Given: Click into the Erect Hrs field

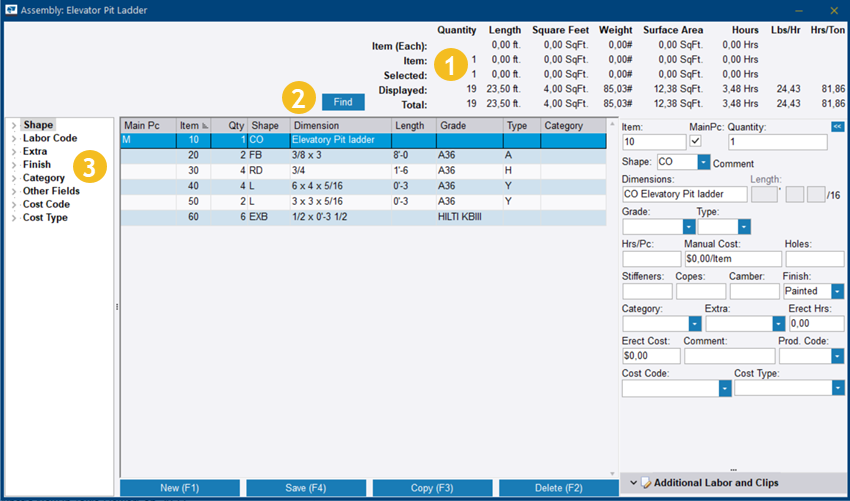Looking at the screenshot, I should pyautogui.click(x=813, y=323).
